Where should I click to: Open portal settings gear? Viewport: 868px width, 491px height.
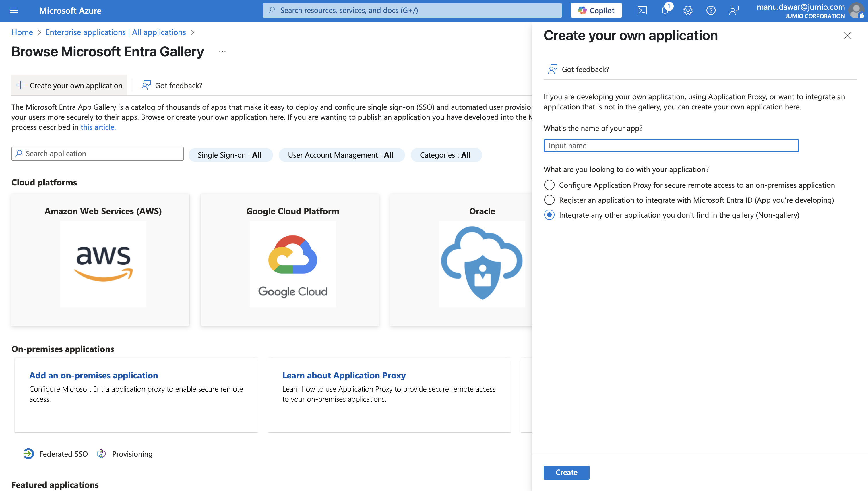point(688,10)
